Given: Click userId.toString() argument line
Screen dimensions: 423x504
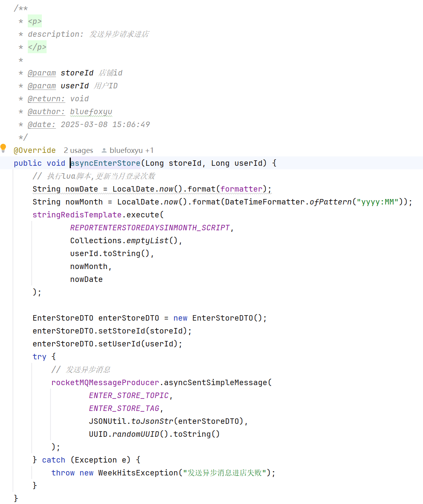Looking at the screenshot, I should coord(110,254).
